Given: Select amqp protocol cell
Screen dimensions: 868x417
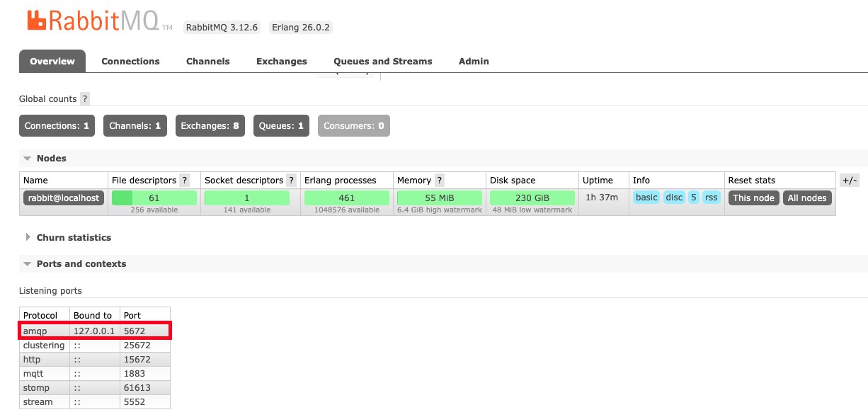Looking at the screenshot, I should 45,331.
